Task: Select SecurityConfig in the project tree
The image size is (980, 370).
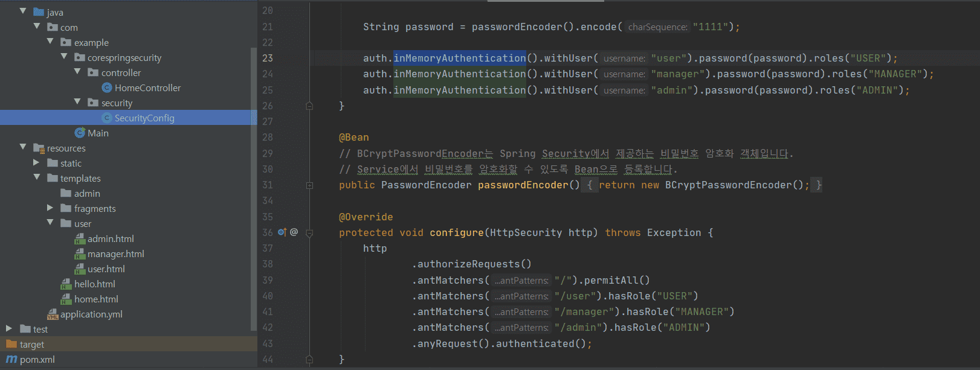Action: (x=144, y=118)
